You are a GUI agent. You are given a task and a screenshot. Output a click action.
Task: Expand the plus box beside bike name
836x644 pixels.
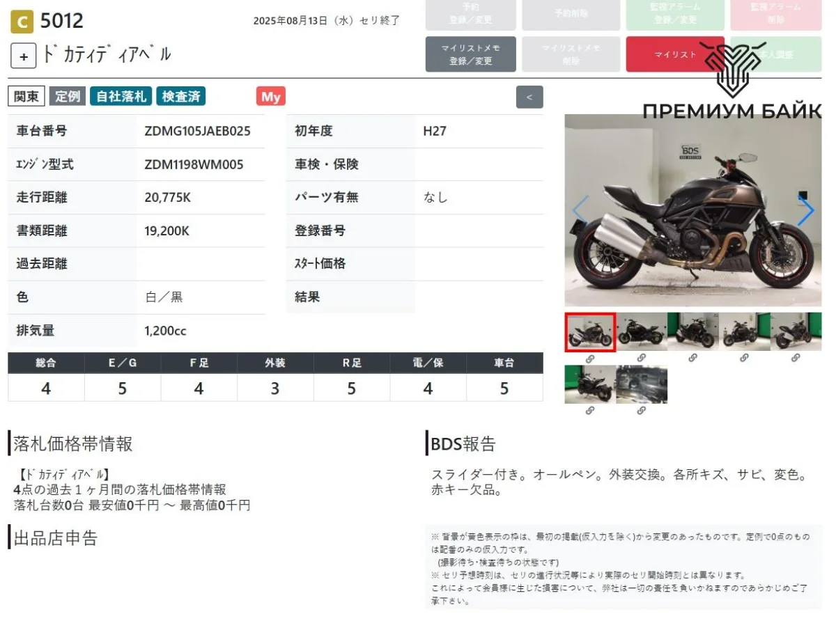23,56
